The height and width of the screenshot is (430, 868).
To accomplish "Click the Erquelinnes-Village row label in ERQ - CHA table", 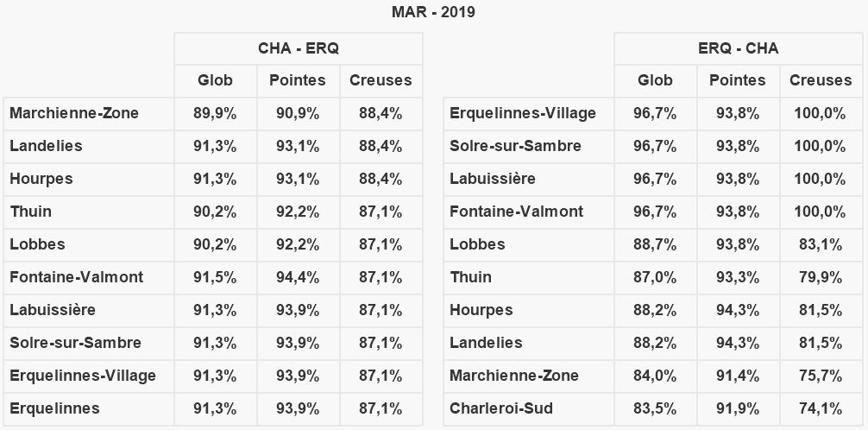I will (x=523, y=113).
